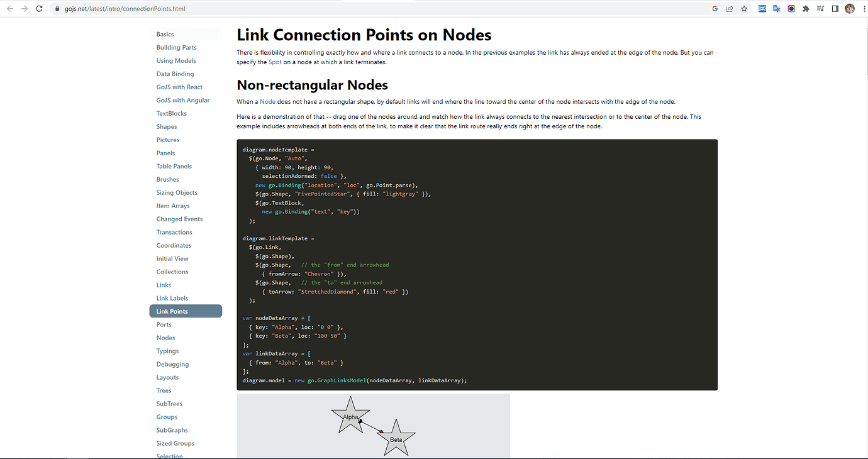
Task: Reload the page with the refresh icon
Action: [x=39, y=9]
